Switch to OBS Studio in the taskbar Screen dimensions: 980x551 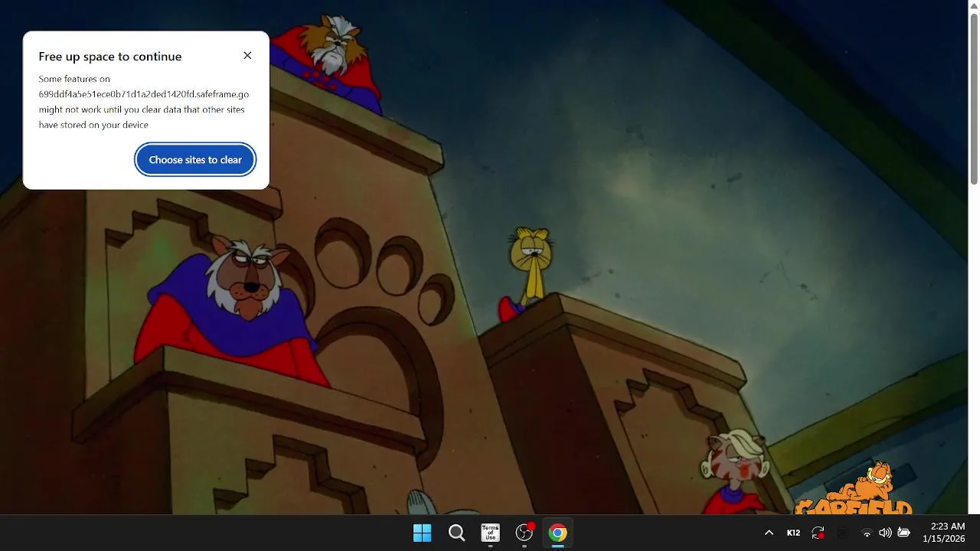[x=524, y=533]
